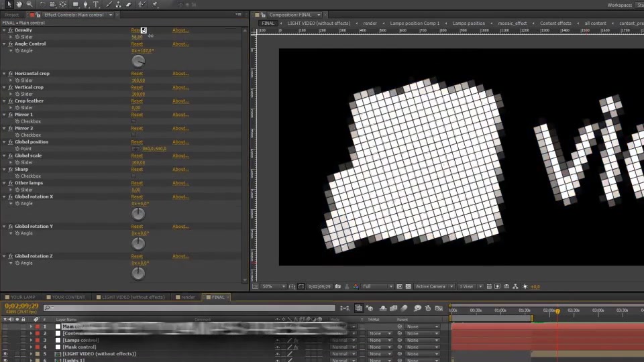This screenshot has width=644, height=362.
Task: Switch to the YOUR CONTENT timeline tab
Action: [66, 297]
